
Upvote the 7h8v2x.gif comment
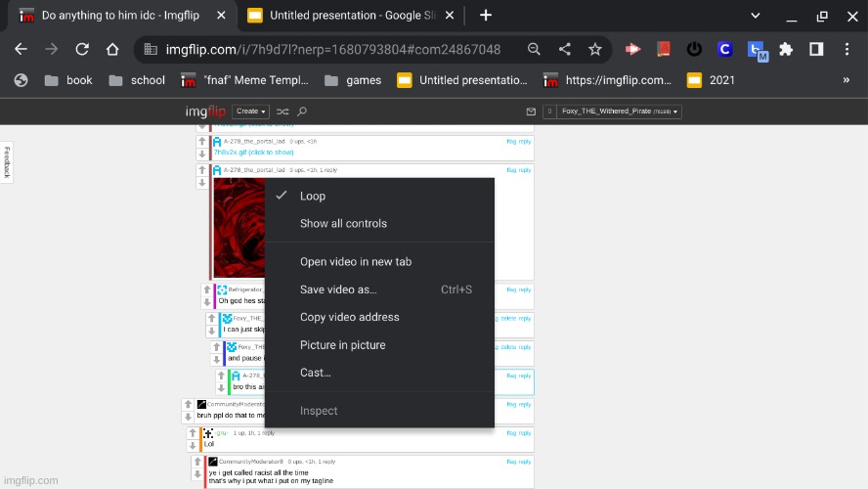click(x=202, y=142)
